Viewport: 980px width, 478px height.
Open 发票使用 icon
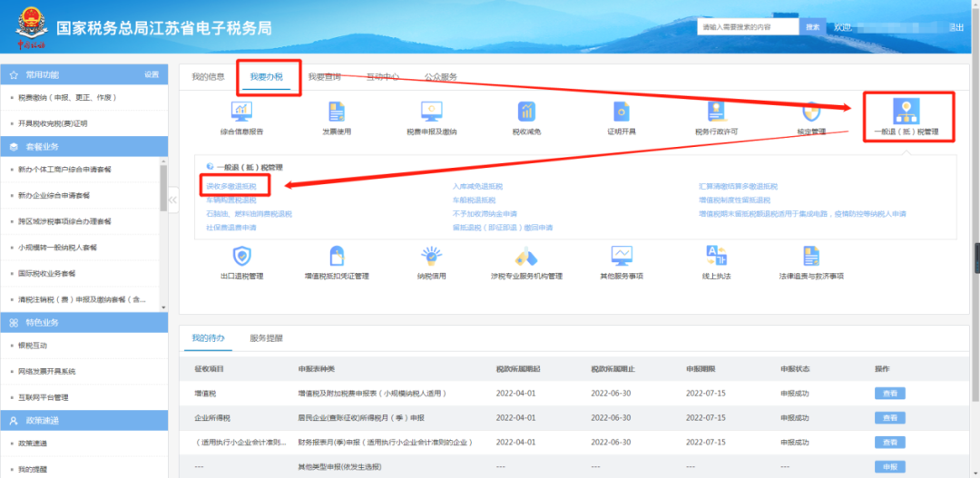pos(337,112)
